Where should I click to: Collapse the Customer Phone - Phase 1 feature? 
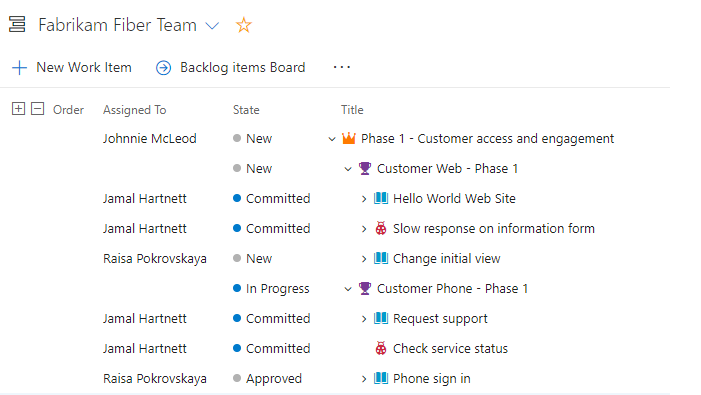tap(348, 289)
